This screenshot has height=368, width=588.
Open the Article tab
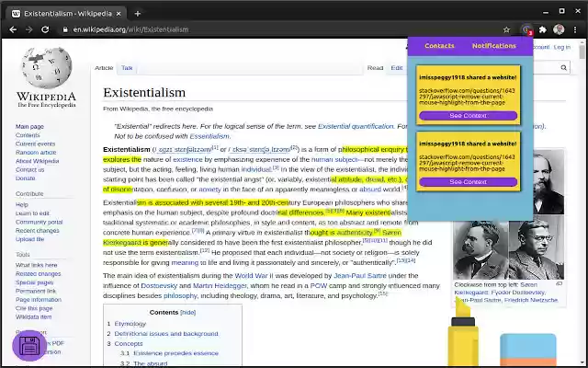tap(104, 68)
